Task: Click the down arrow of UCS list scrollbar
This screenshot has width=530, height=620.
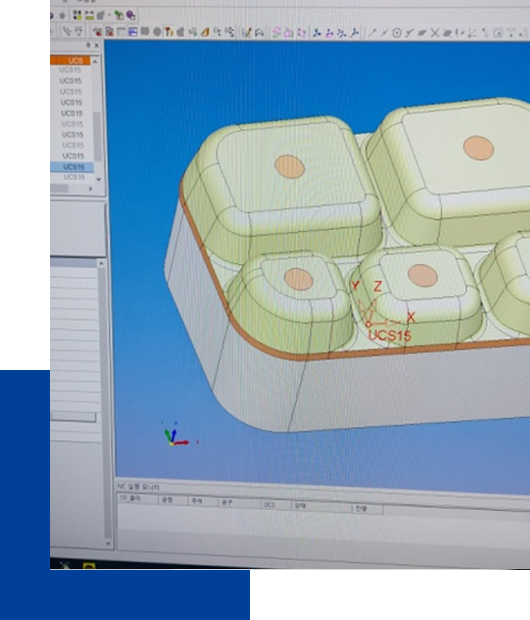Action: coord(98,179)
